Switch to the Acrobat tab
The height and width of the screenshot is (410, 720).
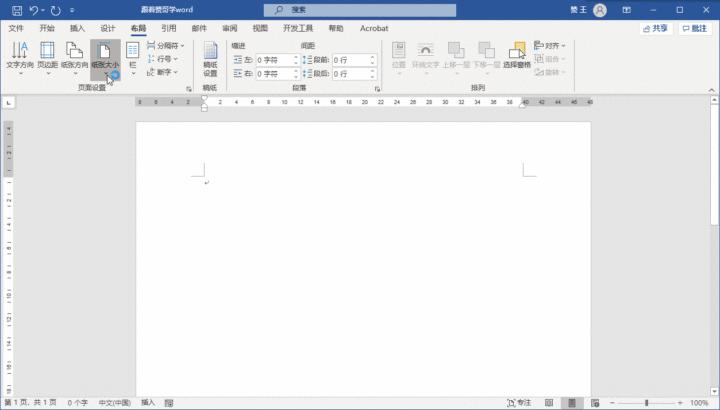click(374, 28)
